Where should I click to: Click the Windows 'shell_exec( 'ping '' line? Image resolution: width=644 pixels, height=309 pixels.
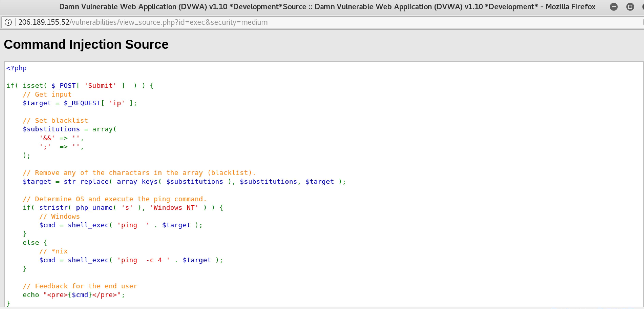pyautogui.click(x=121, y=225)
